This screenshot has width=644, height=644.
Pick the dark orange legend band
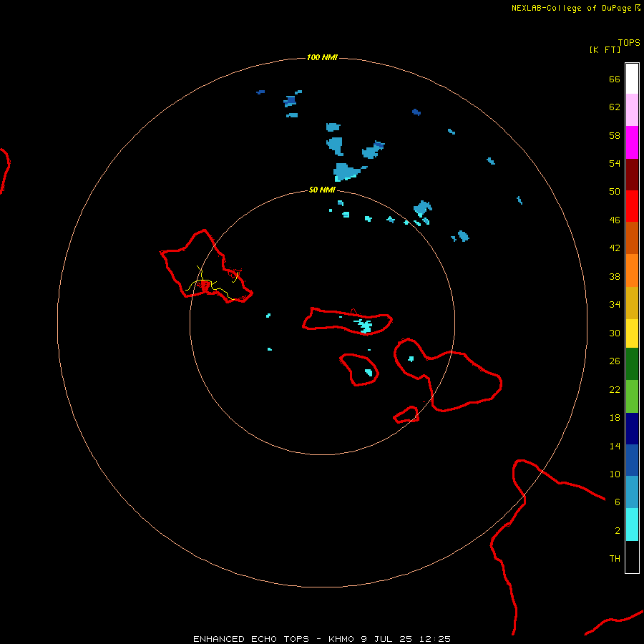(x=632, y=238)
